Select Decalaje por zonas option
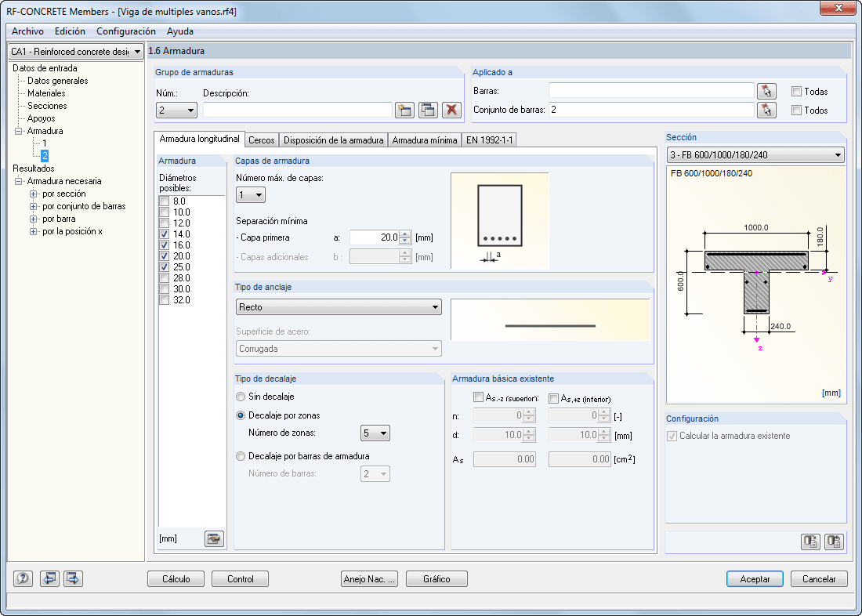The width and height of the screenshot is (862, 616). coord(241,415)
